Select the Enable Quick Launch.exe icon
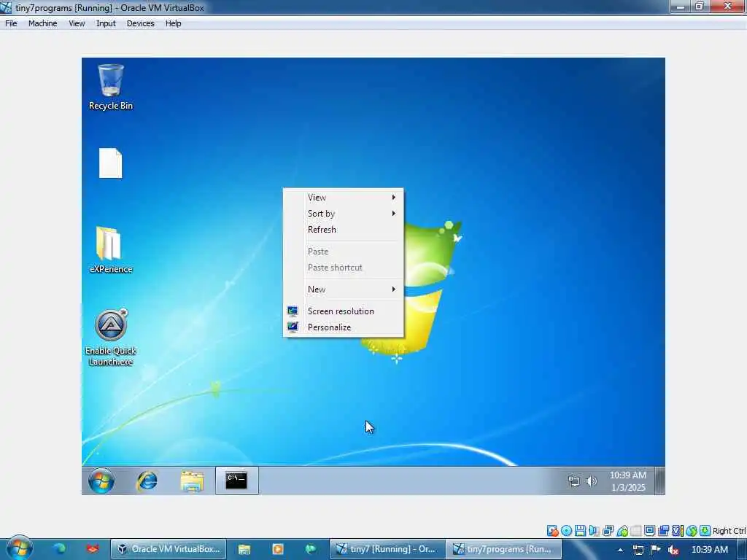Screen dimensions: 747x560 tap(111, 337)
